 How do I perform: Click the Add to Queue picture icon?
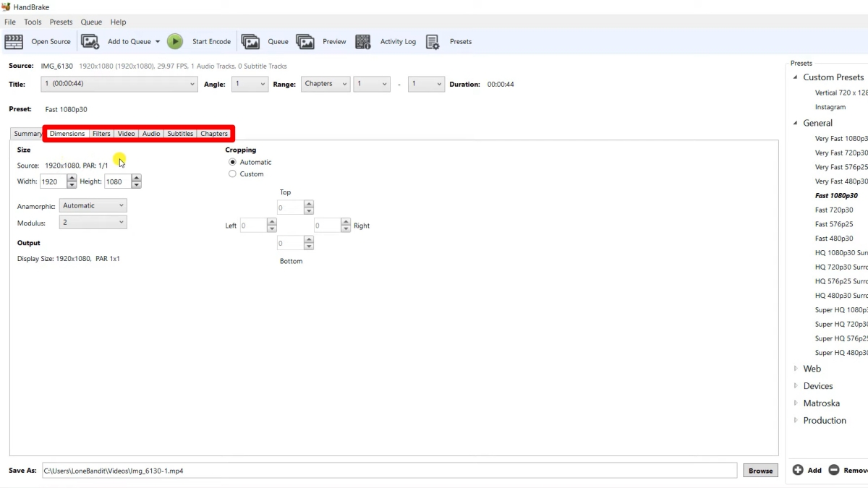coord(90,41)
